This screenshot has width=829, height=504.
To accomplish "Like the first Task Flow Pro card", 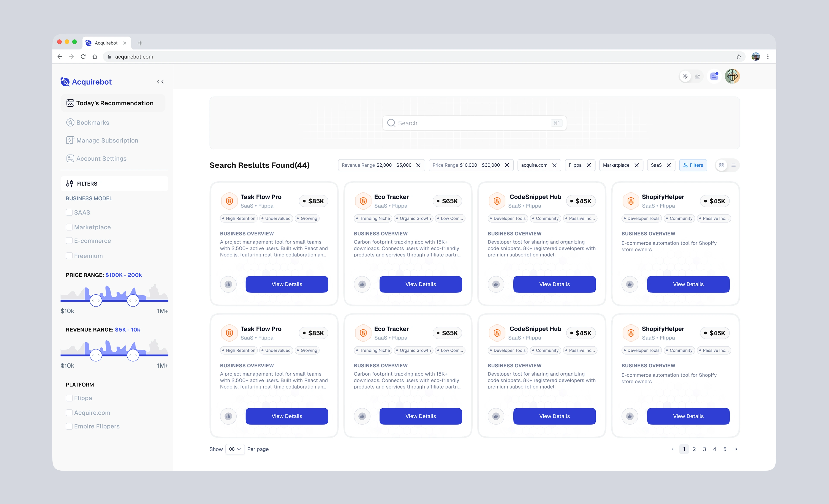I will 228,284.
